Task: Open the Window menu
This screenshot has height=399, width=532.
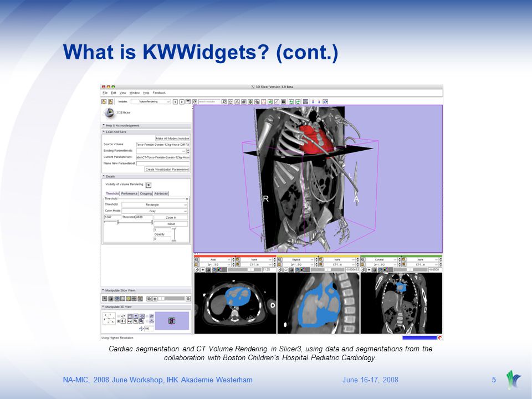Action: (x=135, y=93)
